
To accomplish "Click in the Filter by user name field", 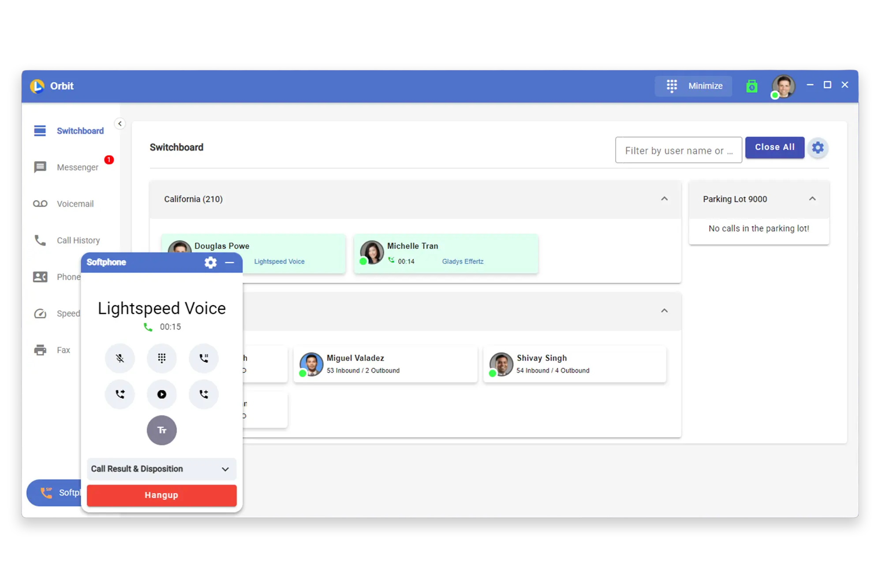I will (x=679, y=150).
